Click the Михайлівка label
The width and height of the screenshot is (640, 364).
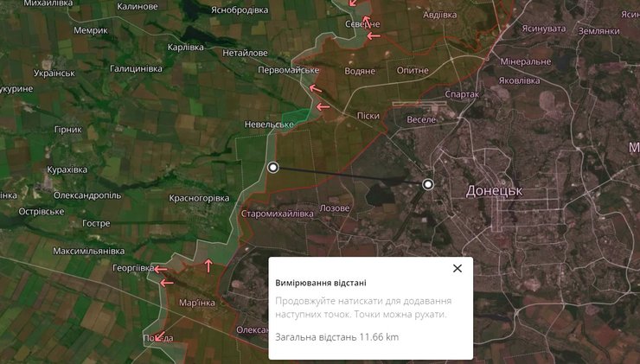48,3
